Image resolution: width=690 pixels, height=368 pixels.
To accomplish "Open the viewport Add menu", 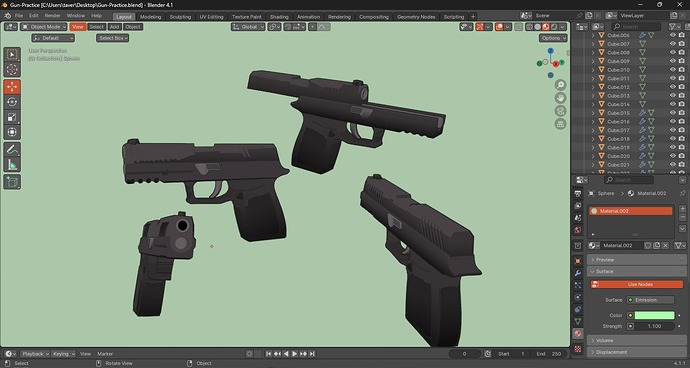I will coord(114,27).
